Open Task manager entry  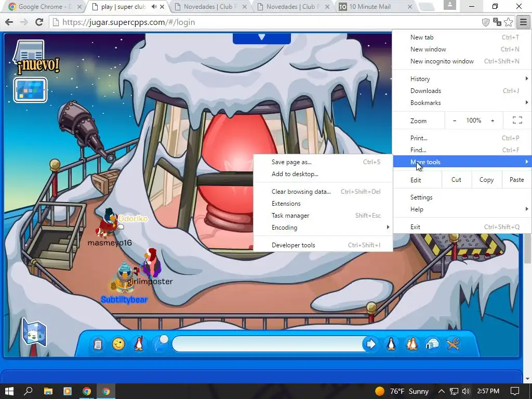pyautogui.click(x=323, y=216)
